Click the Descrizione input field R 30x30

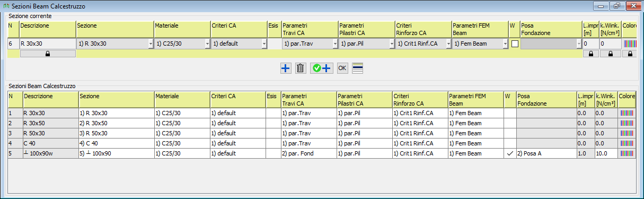pos(48,44)
